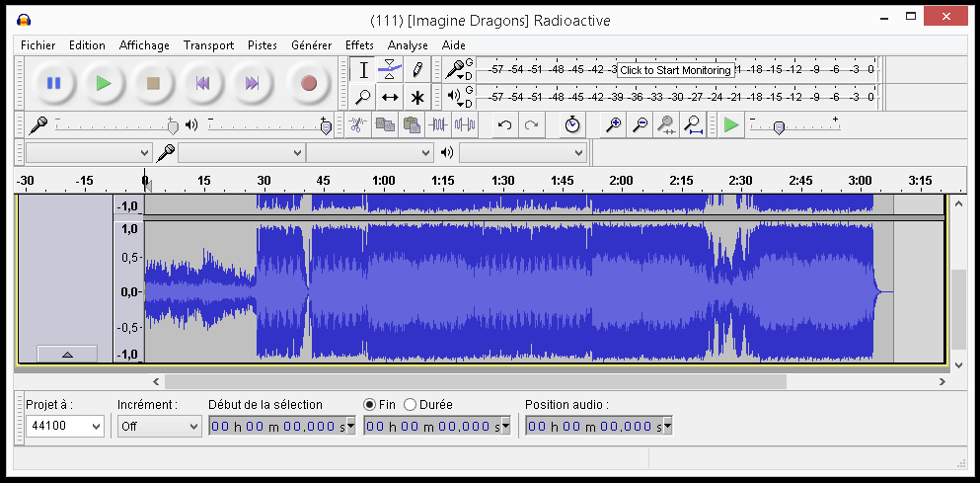Click the playback speed slider knob
The height and width of the screenshot is (483, 980).
coord(779,127)
